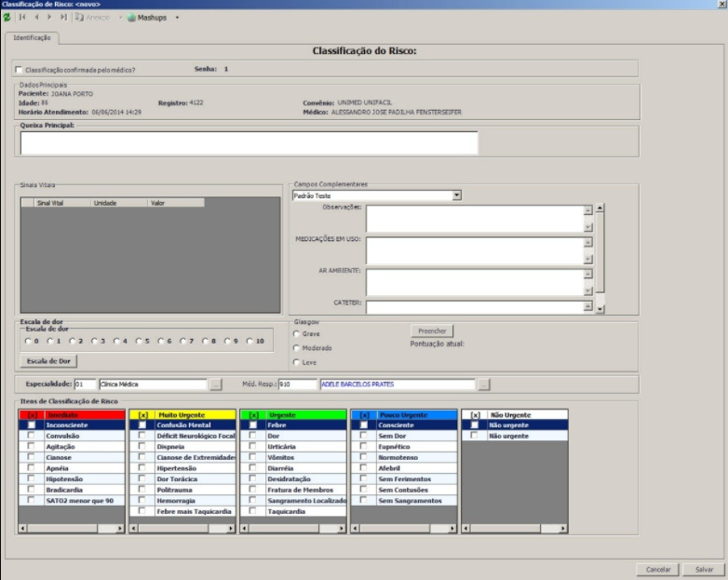Screen dimensions: 728x580
Task: Click into the Observações text field
Action: [x=474, y=218]
